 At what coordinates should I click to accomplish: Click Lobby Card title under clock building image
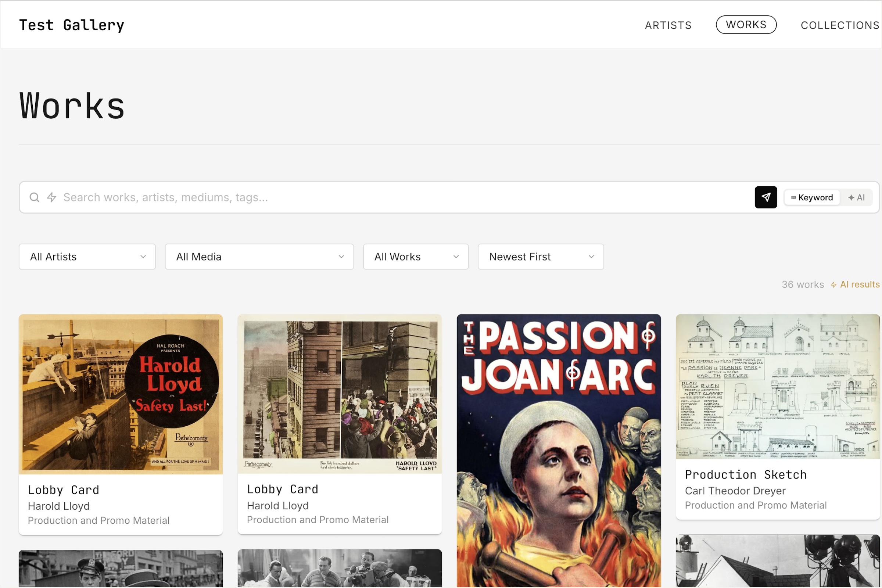pyautogui.click(x=282, y=489)
